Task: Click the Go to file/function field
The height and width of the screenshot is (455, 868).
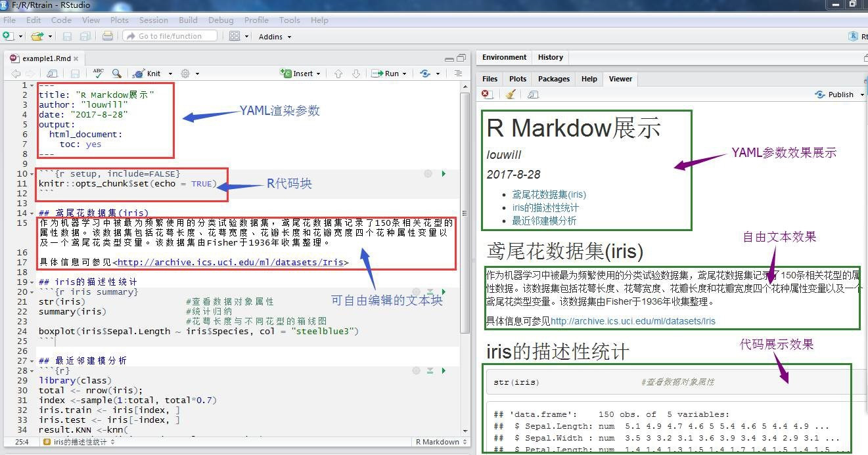Action: (170, 36)
